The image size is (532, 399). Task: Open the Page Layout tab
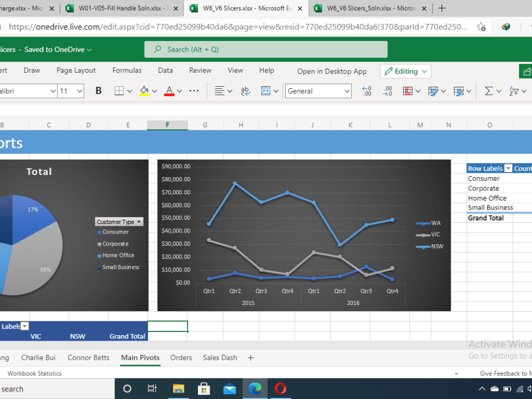coord(76,70)
